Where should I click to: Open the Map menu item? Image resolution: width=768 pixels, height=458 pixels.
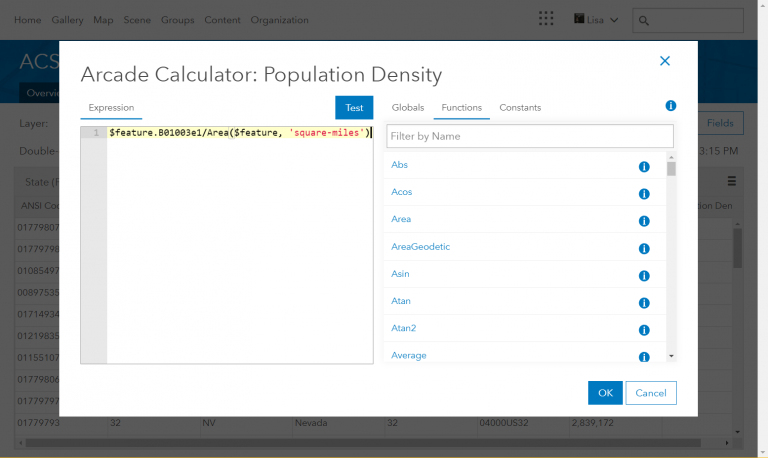coord(103,20)
